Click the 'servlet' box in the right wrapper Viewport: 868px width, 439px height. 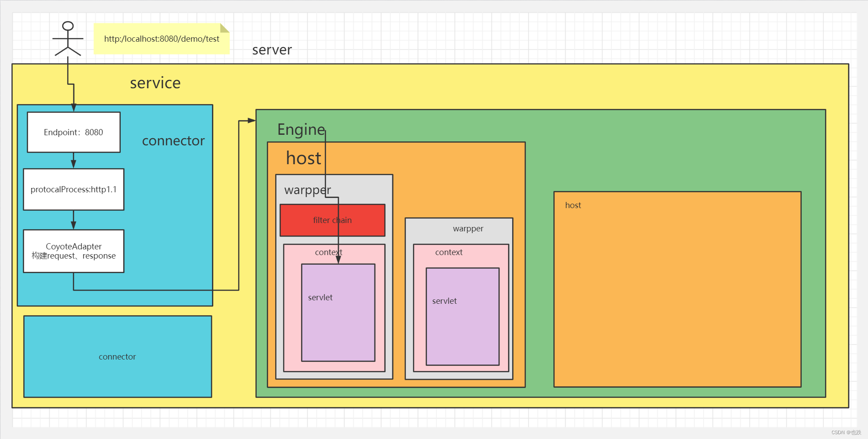pyautogui.click(x=463, y=317)
